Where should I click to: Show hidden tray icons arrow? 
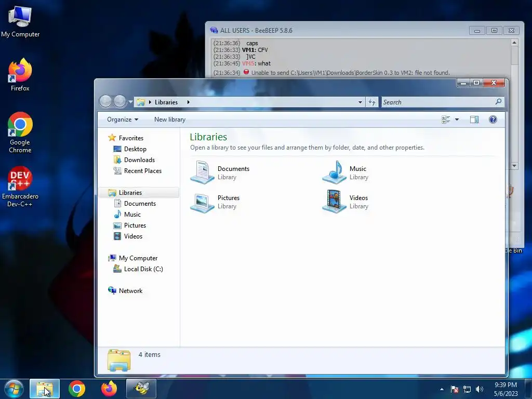442,389
